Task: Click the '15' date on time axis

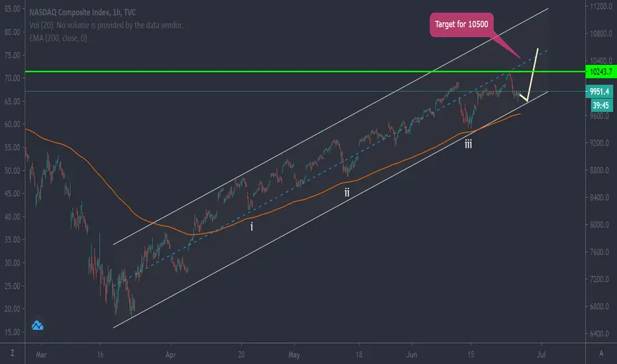Action: 471,355
